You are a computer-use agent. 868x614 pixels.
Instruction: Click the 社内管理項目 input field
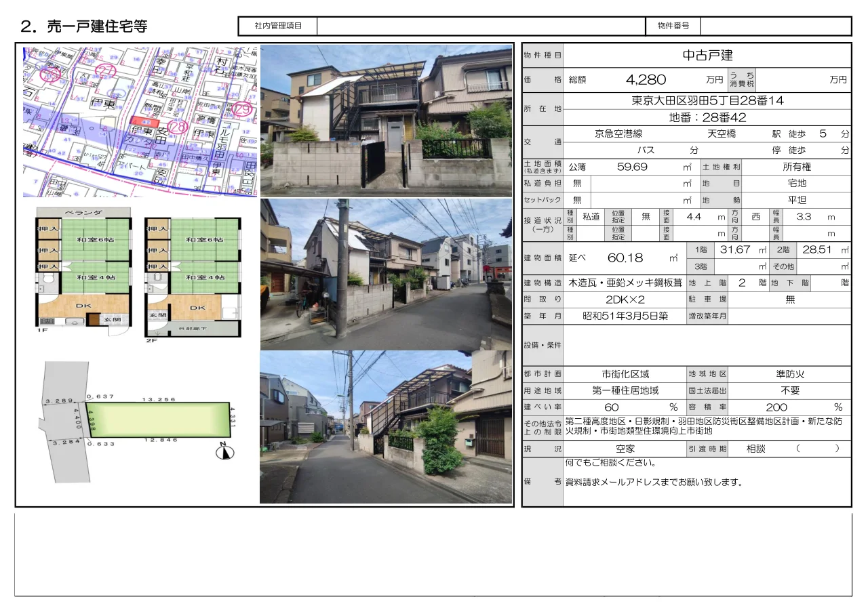click(481, 26)
